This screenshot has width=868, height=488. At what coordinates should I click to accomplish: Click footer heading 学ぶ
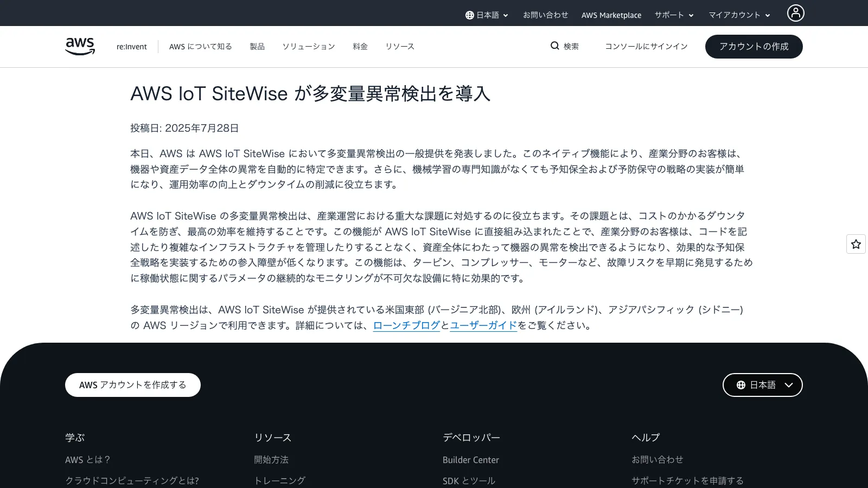(75, 438)
